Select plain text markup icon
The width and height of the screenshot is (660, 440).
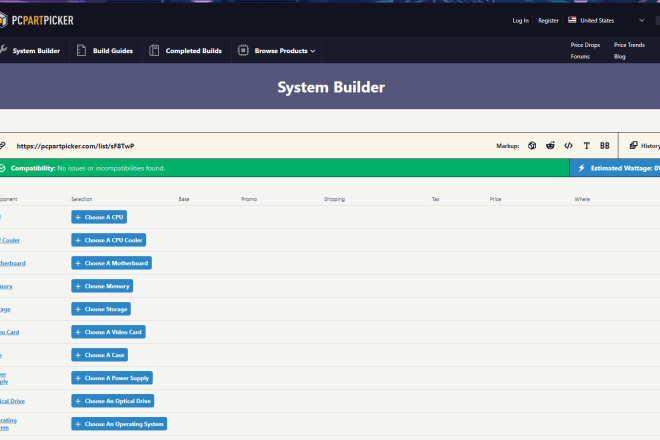tap(586, 146)
